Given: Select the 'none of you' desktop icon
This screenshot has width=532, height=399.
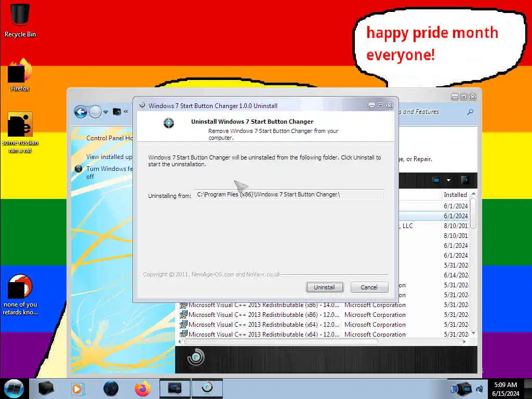Looking at the screenshot, I should tap(20, 295).
